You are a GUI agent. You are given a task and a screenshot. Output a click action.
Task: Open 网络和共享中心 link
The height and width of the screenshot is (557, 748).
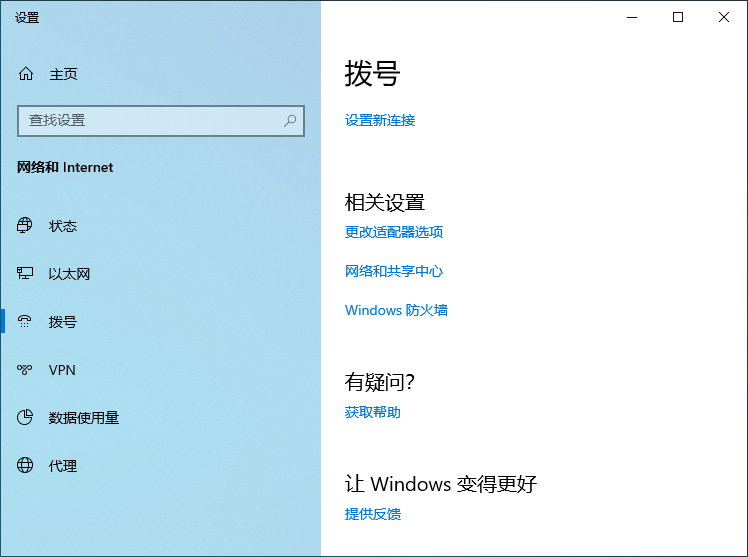tap(394, 271)
